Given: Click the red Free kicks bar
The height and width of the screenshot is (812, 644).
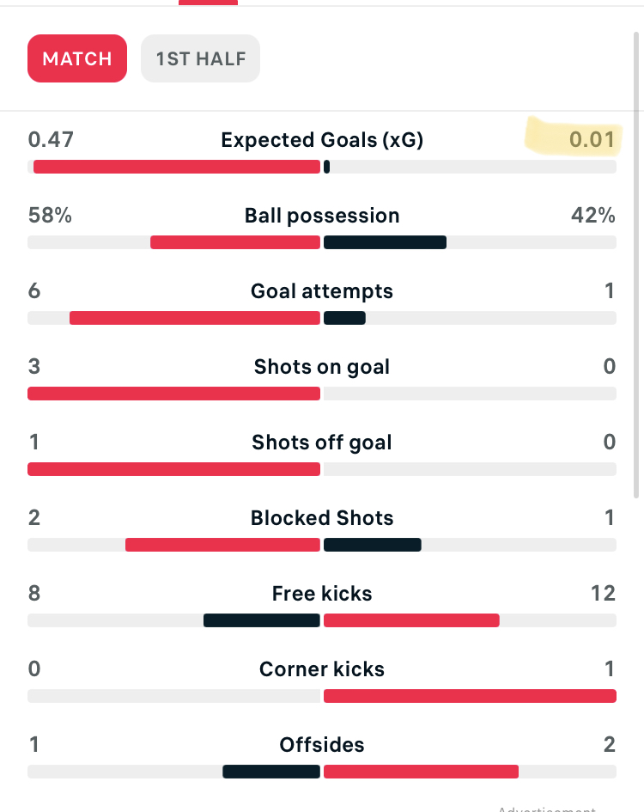Looking at the screenshot, I should 411,620.
